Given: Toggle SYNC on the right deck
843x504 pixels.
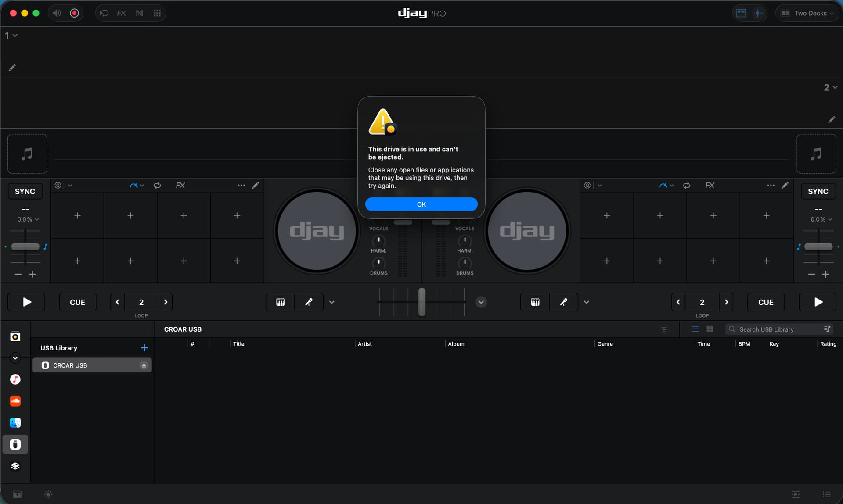Looking at the screenshot, I should [x=818, y=191].
